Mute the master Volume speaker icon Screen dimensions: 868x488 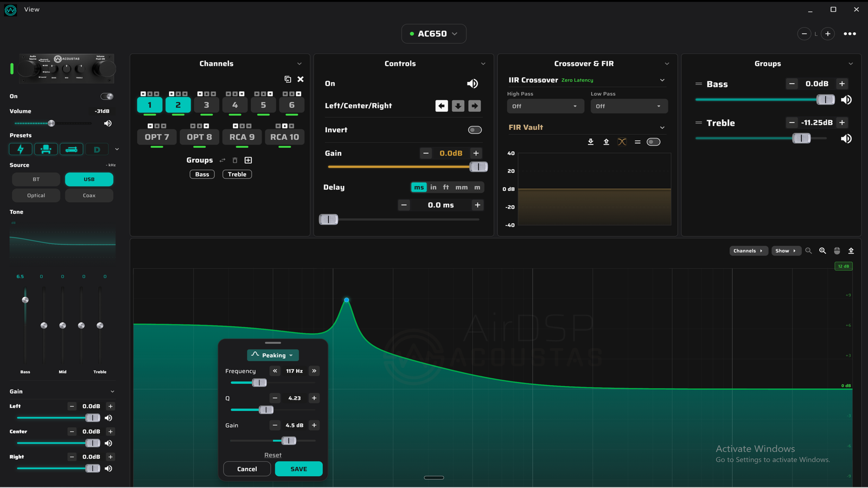(108, 124)
